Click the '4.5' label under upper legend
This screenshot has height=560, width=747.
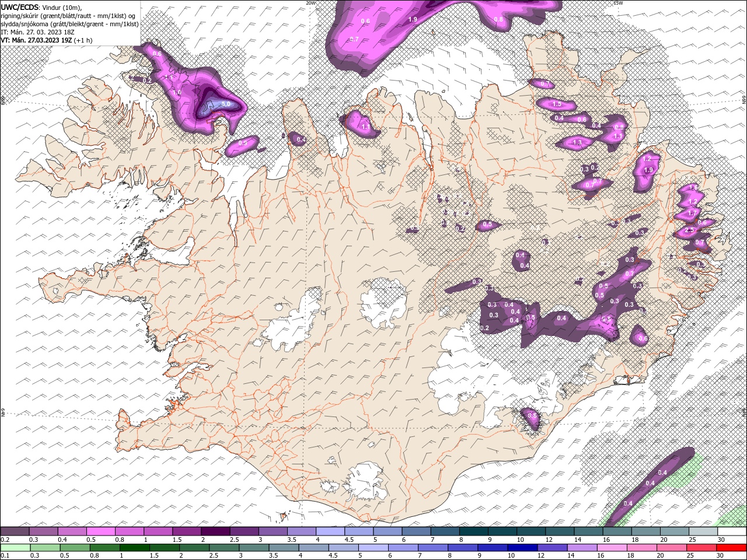[x=349, y=540]
